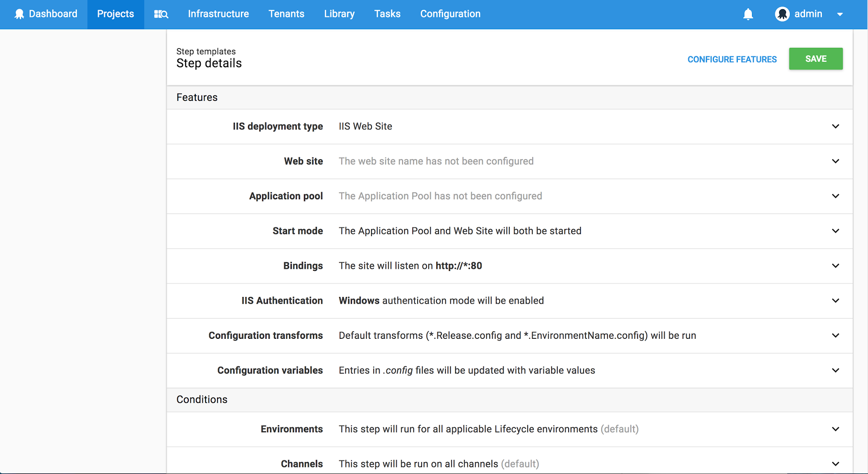This screenshot has width=868, height=474.
Task: Click 'Entries in .config files' summary text
Action: click(467, 370)
